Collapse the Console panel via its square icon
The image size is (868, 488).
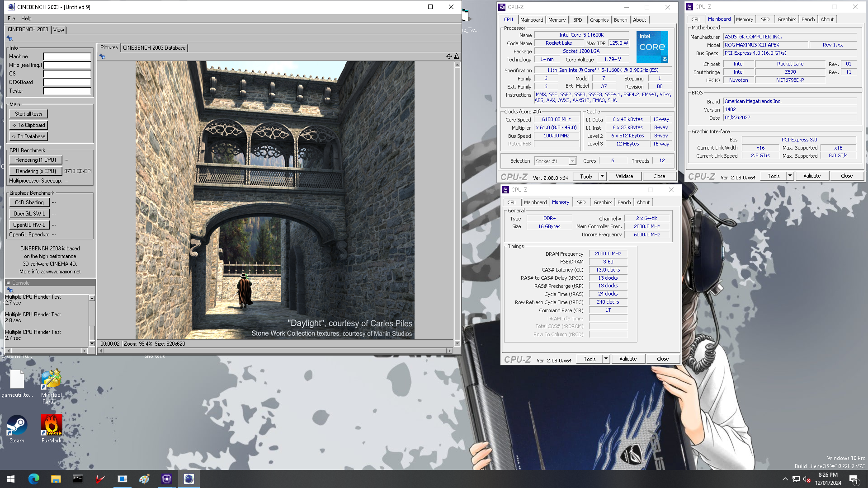click(x=8, y=283)
